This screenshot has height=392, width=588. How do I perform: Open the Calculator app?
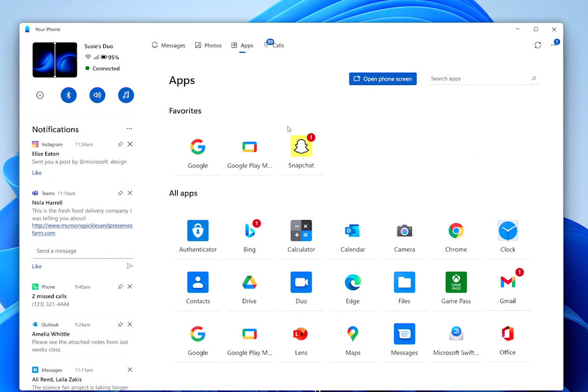(x=301, y=230)
